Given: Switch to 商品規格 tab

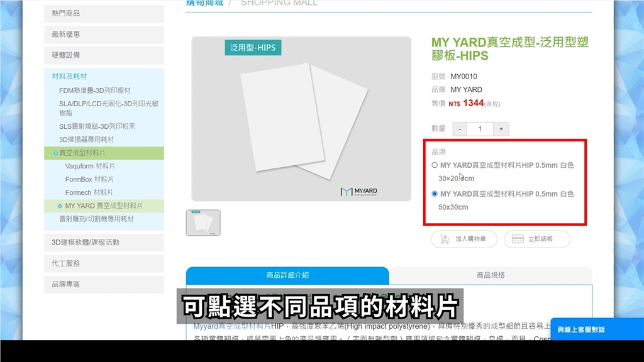Looking at the screenshot, I should point(491,275).
